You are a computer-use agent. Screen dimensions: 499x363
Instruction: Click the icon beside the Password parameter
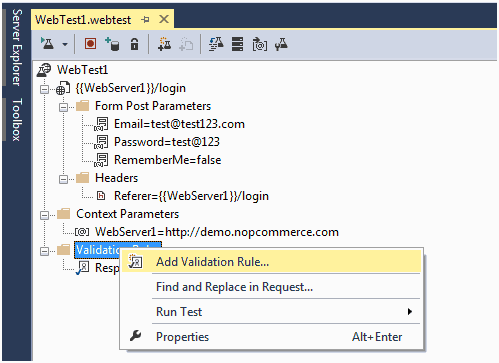pos(101,142)
